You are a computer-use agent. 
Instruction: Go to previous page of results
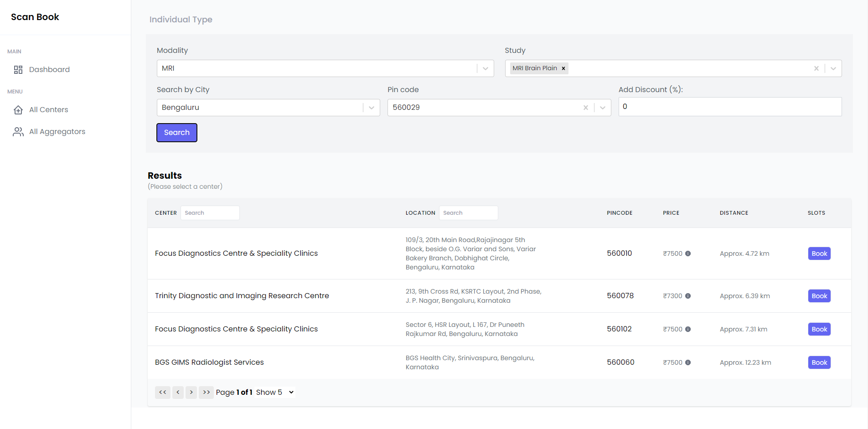click(x=178, y=392)
